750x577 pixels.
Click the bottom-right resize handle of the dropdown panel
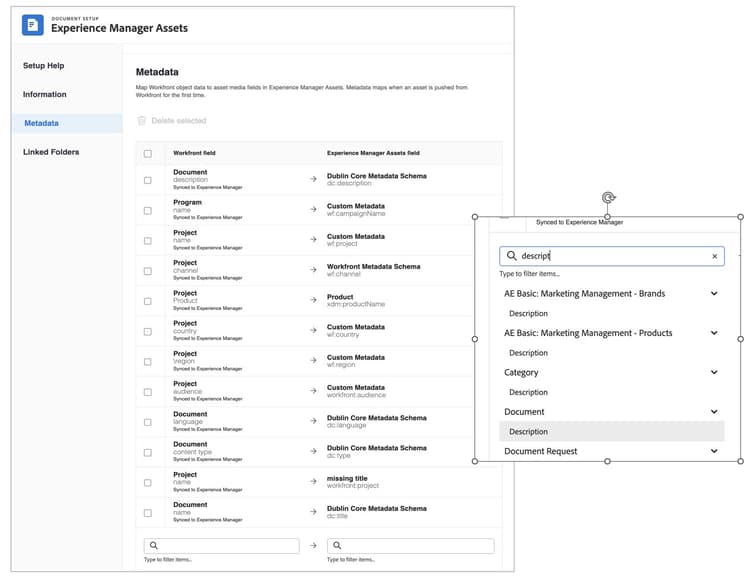coord(740,462)
